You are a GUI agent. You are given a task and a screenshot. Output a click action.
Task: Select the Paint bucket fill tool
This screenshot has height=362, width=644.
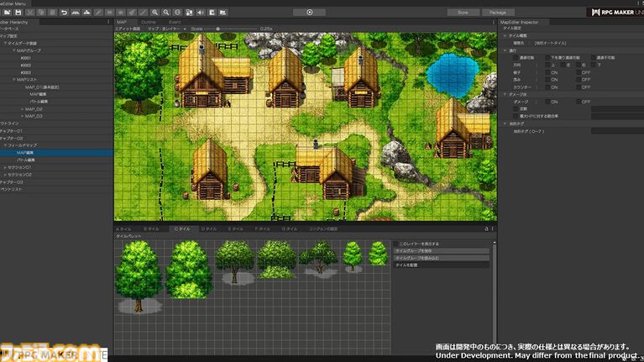(x=132, y=13)
